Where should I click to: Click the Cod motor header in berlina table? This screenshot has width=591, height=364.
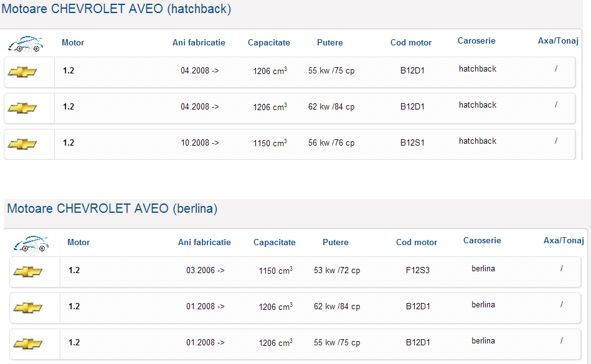click(x=417, y=243)
